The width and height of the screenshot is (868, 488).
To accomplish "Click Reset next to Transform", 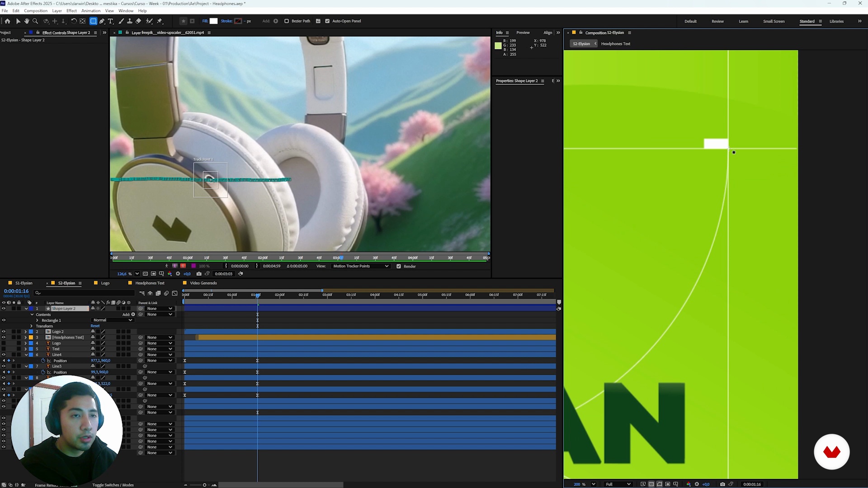I will (x=95, y=326).
